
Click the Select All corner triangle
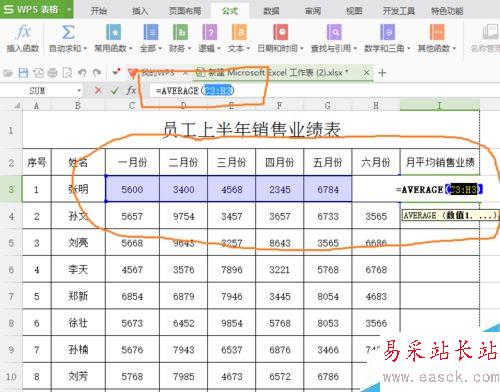(16, 106)
